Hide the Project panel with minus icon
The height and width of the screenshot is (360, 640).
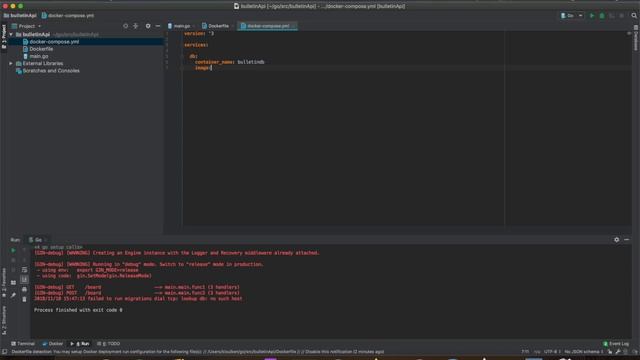pos(158,26)
